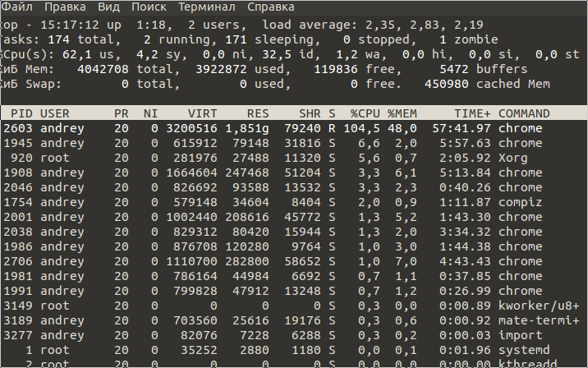Click PID 2038 in process list
The width and height of the screenshot is (588, 368).
[x=18, y=232]
